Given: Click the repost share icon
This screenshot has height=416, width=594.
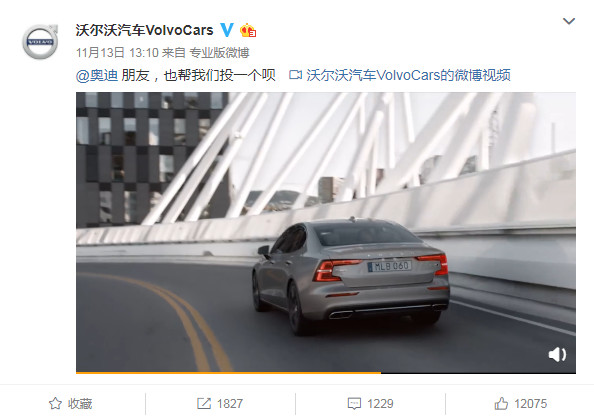Looking at the screenshot, I should pos(204,403).
